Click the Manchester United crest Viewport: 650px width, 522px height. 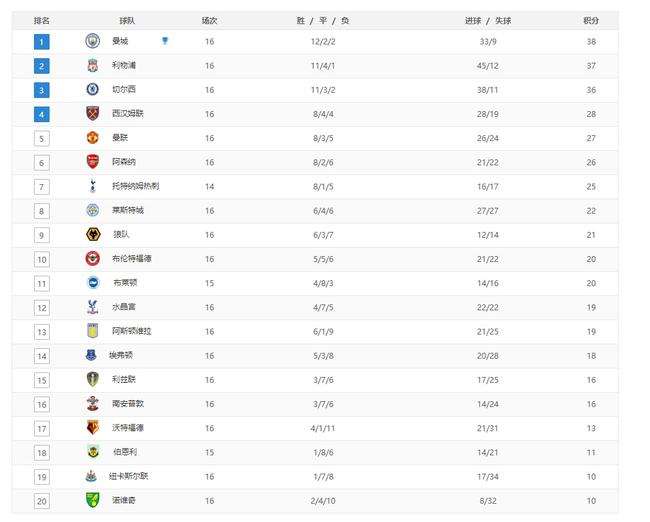click(92, 137)
